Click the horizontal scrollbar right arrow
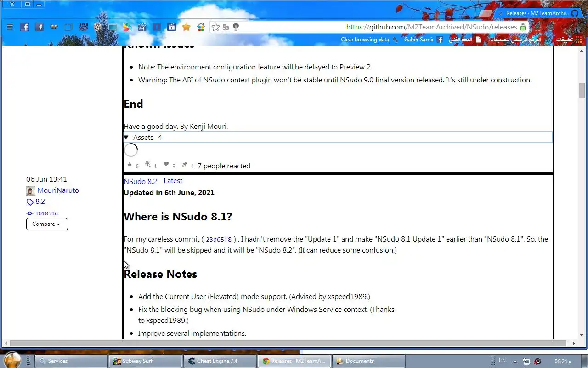Image resolution: width=588 pixels, height=368 pixels. click(x=573, y=343)
